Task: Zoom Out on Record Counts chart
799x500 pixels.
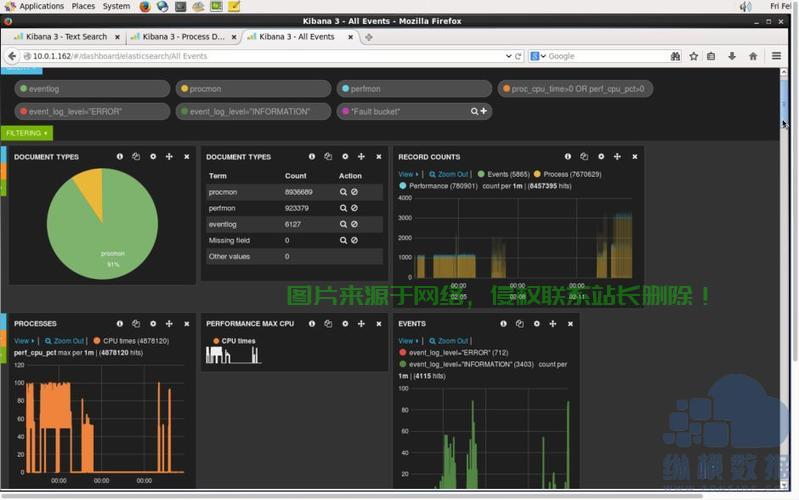Action: [x=449, y=174]
